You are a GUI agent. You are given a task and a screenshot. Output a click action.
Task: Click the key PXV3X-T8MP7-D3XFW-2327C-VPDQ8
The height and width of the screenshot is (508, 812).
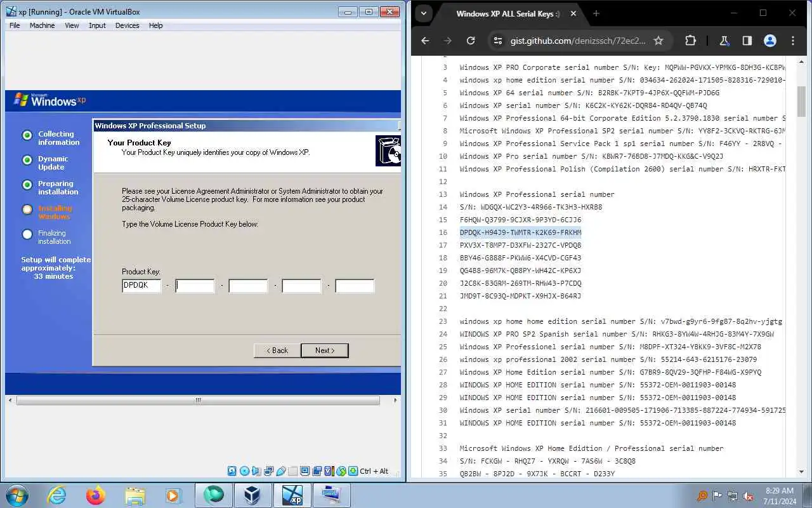coord(520,245)
